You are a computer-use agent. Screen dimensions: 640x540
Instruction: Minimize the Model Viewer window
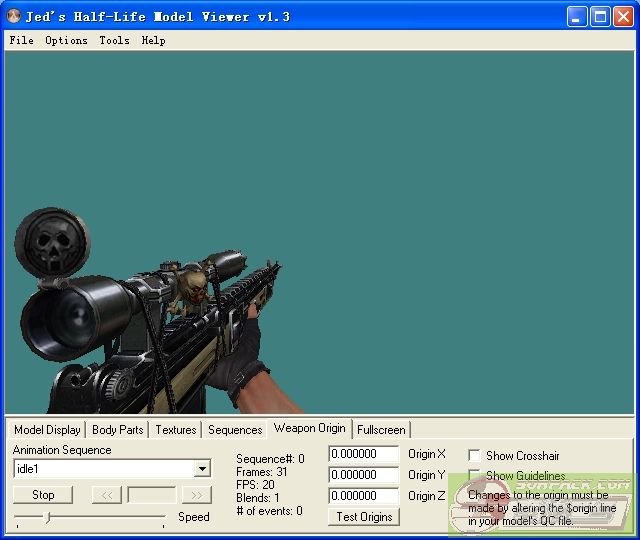coord(578,16)
